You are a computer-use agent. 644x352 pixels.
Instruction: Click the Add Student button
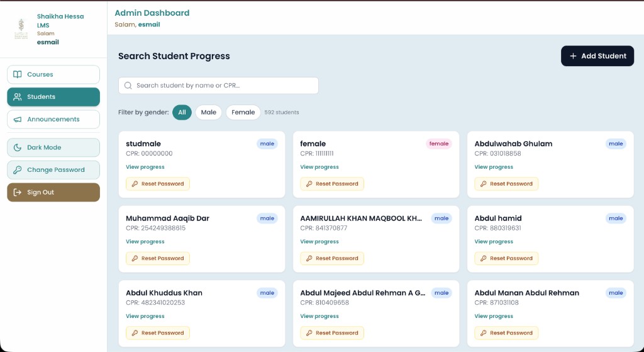(597, 56)
